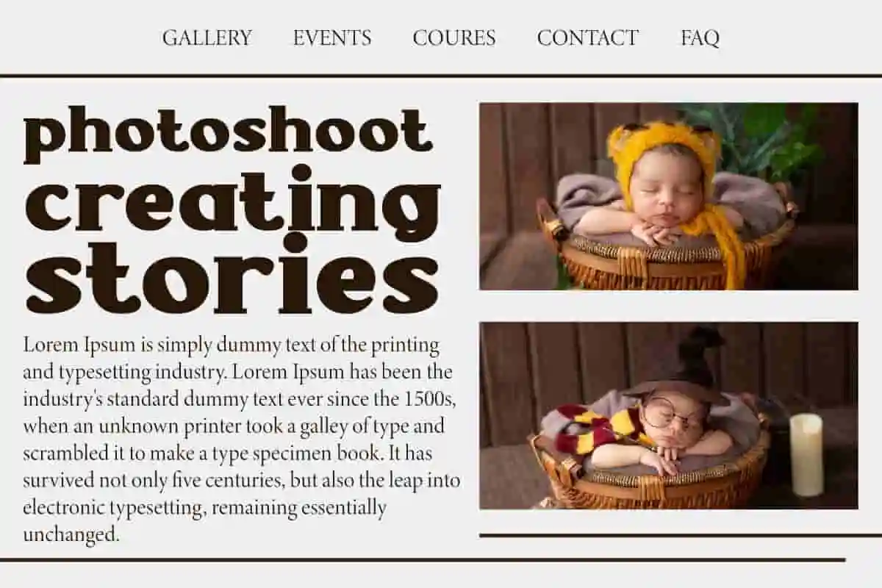
Task: Open the CONTACT navigation link
Action: [588, 37]
